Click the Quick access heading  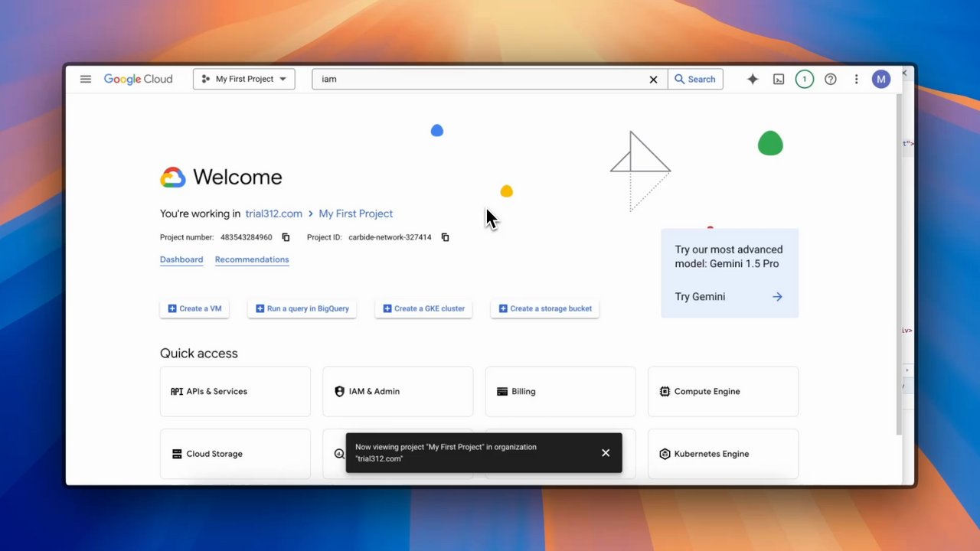coord(199,354)
